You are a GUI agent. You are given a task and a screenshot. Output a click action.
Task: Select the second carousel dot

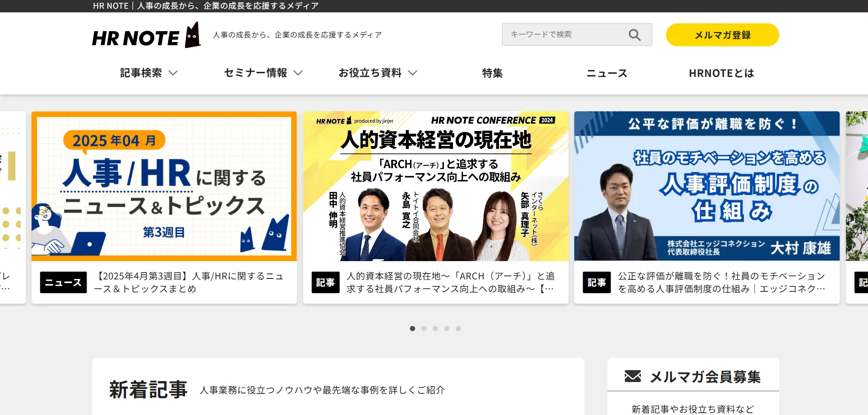(424, 328)
